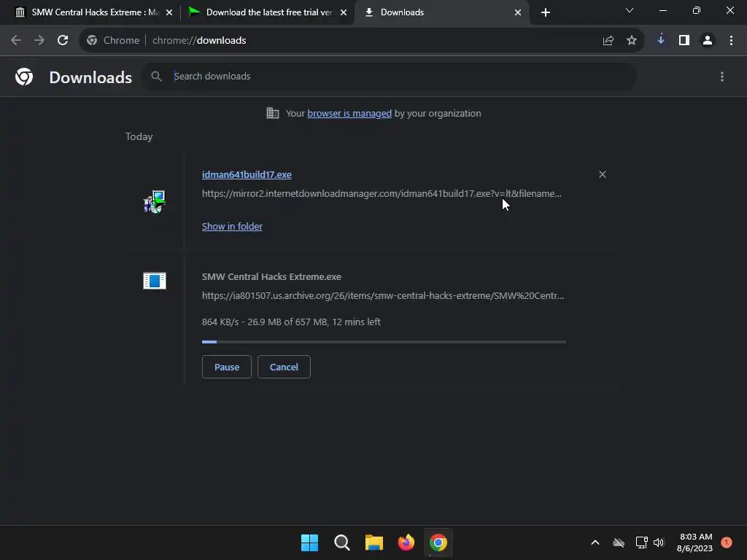
Task: Open Windows taskbar search
Action: pyautogui.click(x=342, y=542)
